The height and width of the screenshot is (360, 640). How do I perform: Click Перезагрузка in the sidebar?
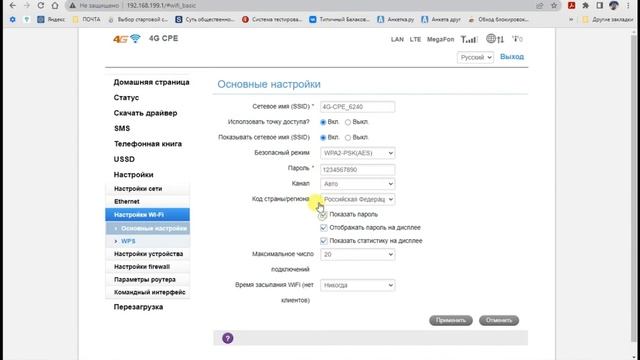pyautogui.click(x=138, y=307)
